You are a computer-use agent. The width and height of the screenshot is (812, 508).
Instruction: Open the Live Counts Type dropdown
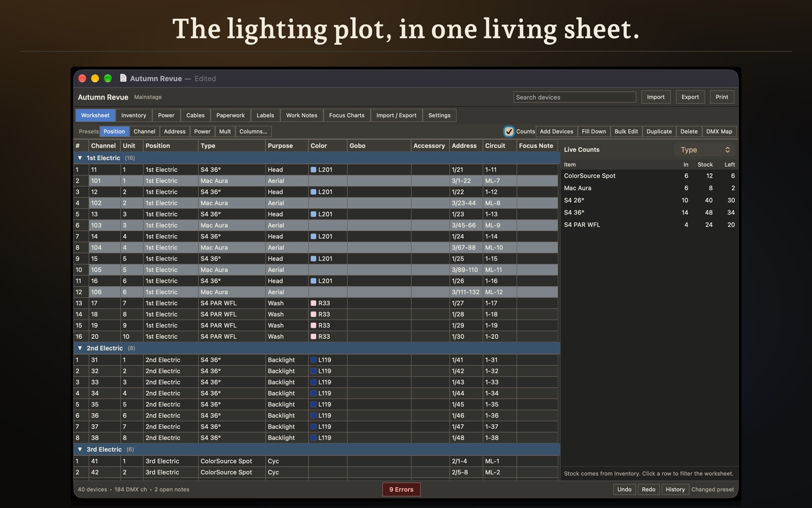705,150
